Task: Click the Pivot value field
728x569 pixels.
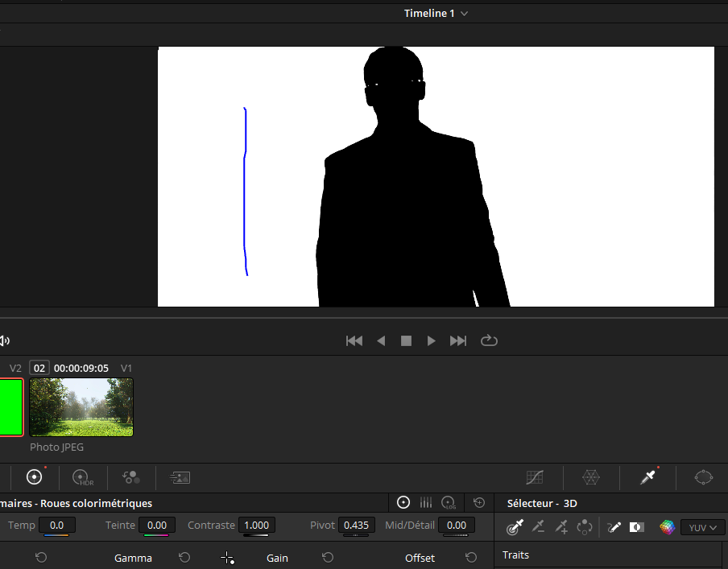Action: [x=356, y=526]
